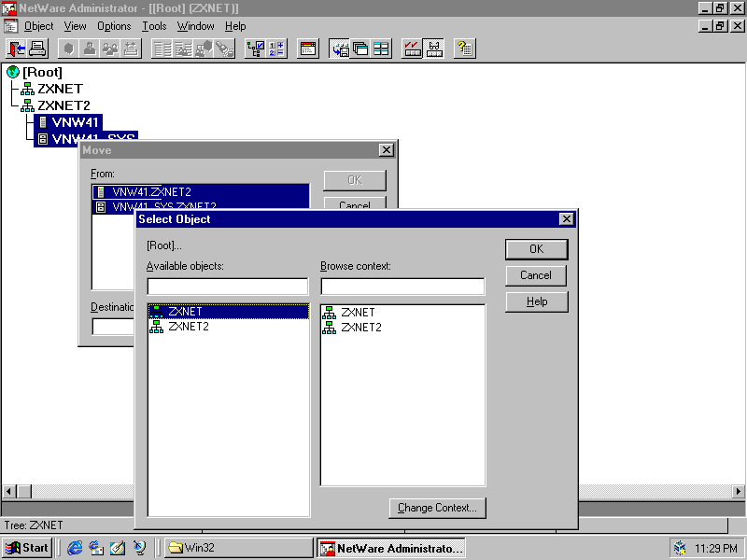Click the greyed single-user toolbar icon

coord(90,49)
